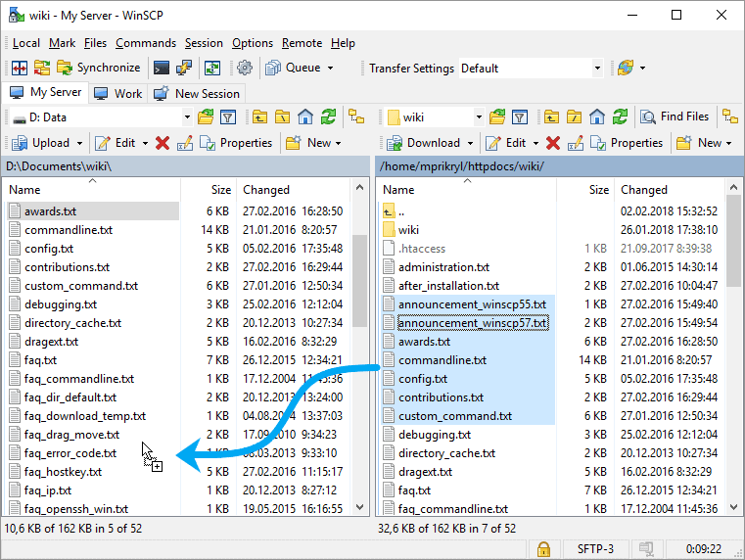Click the remote panel Rename icon
Viewport: 745px width, 560px height.
[576, 143]
